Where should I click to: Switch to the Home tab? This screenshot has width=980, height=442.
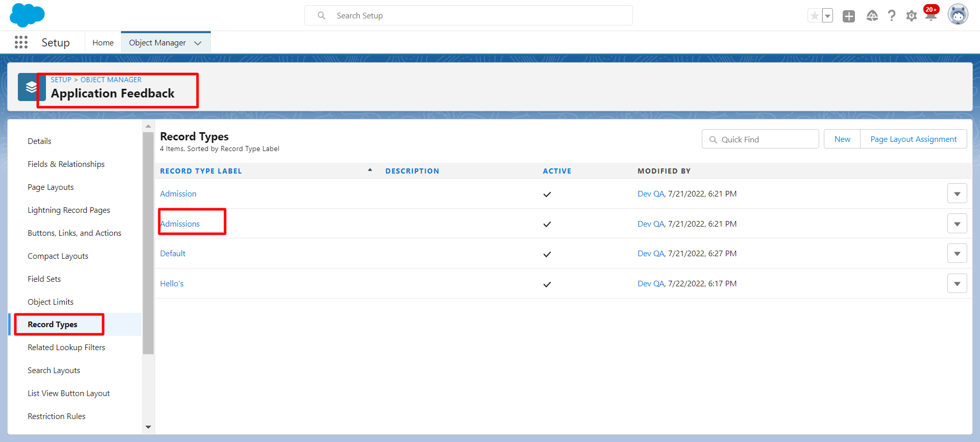click(103, 43)
